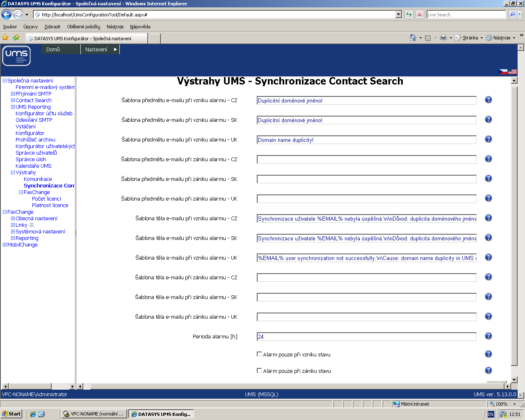Open Firemní e-mailový systém settings
This screenshot has width=525, height=420.
[x=45, y=87]
